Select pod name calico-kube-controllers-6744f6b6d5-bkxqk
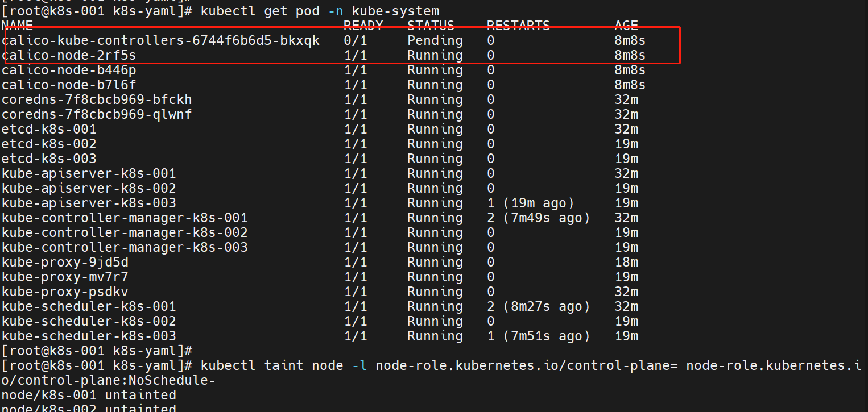Viewport: 868px width, 412px height. [161, 40]
